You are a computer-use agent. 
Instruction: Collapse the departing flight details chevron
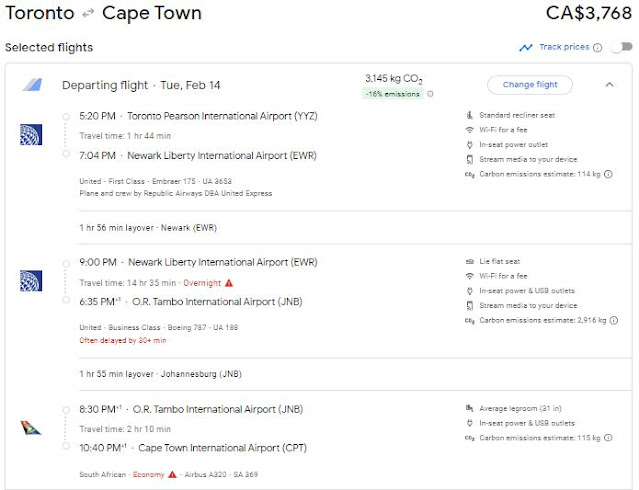[610, 85]
